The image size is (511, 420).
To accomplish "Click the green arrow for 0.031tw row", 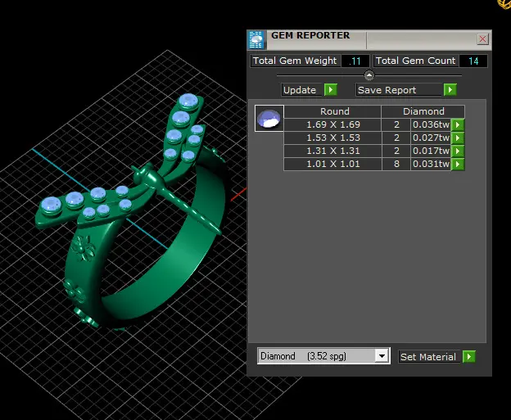I will pyautogui.click(x=458, y=164).
